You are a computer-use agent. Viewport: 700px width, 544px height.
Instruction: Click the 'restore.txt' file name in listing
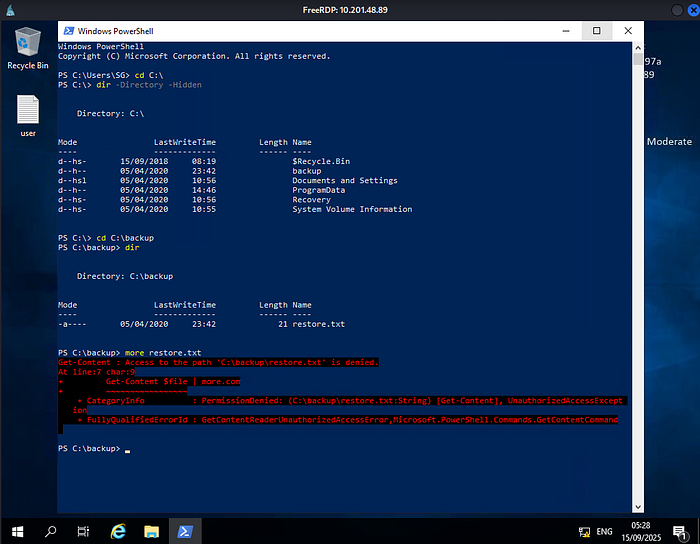tap(318, 324)
